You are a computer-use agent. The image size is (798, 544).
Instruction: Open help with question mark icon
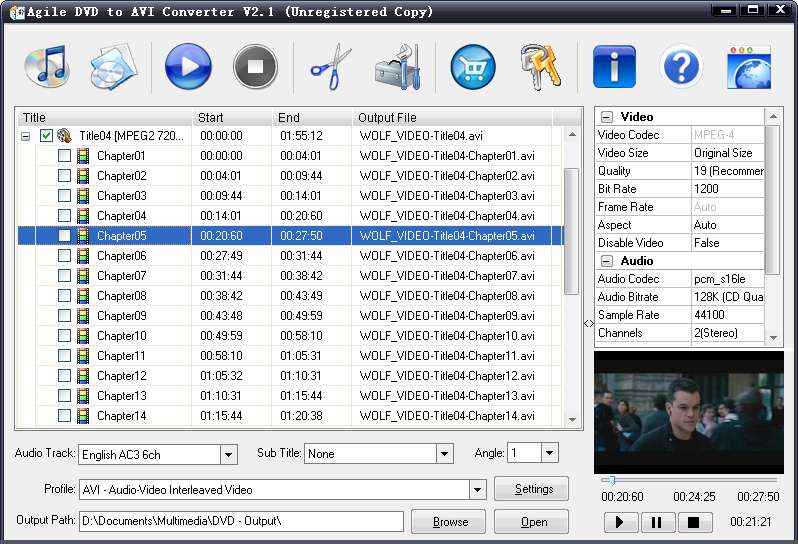(681, 67)
